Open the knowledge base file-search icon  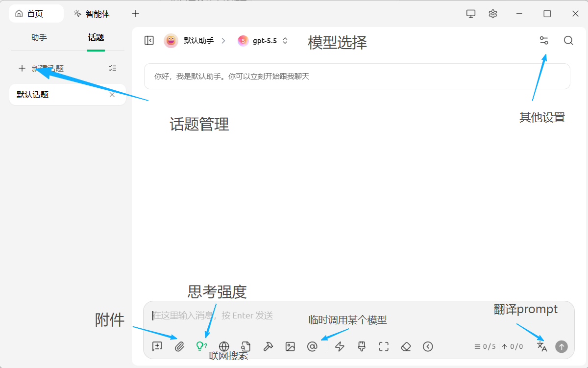click(246, 346)
